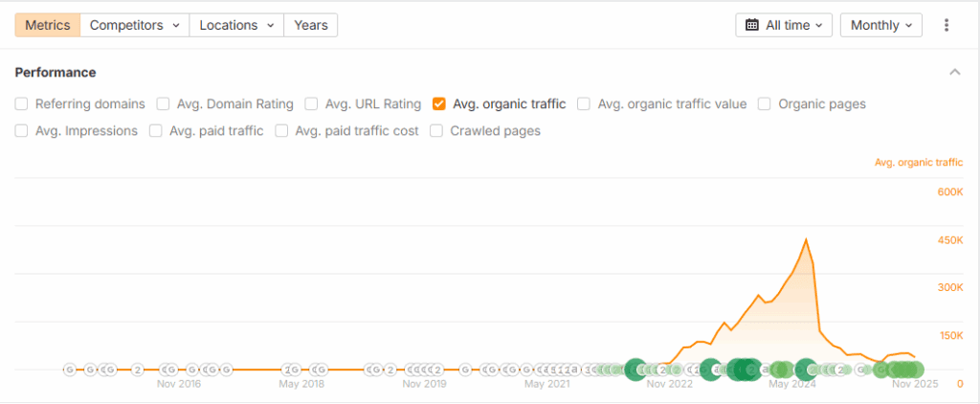
Task: Select the Metrics tab
Action: pyautogui.click(x=47, y=25)
